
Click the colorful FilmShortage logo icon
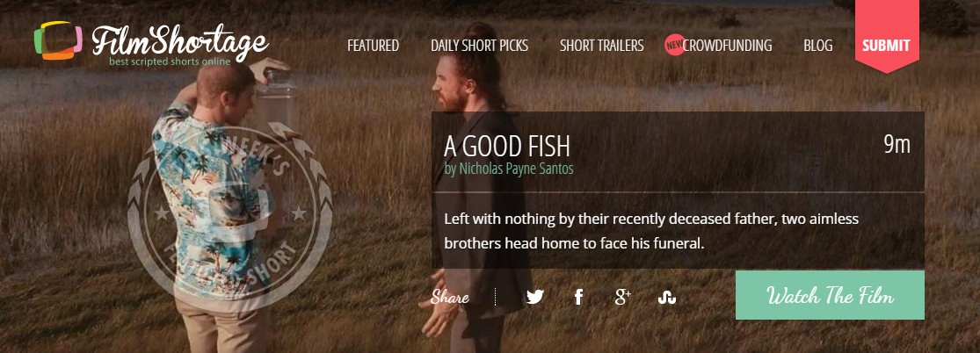click(x=58, y=40)
